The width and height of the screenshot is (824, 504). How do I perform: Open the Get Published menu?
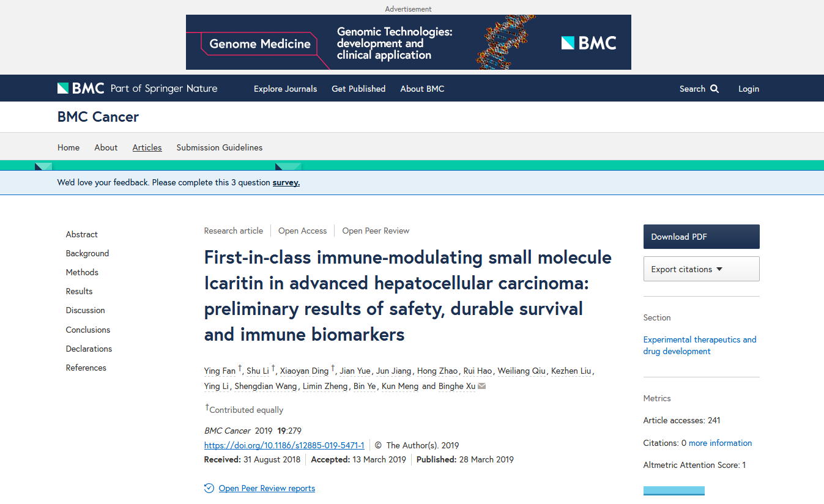[x=358, y=89]
